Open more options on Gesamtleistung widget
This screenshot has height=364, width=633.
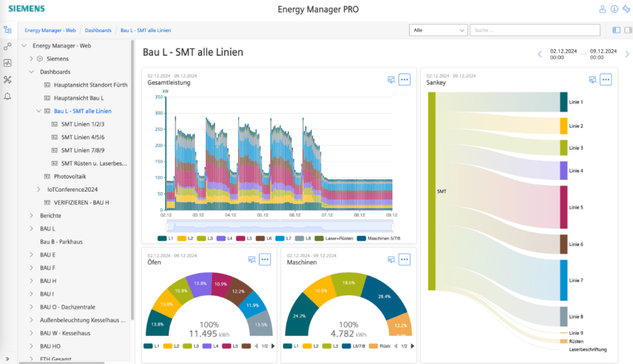404,80
